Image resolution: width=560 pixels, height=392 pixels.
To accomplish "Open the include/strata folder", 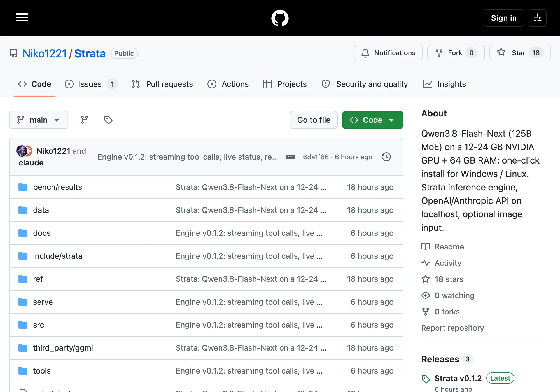I will (58, 256).
